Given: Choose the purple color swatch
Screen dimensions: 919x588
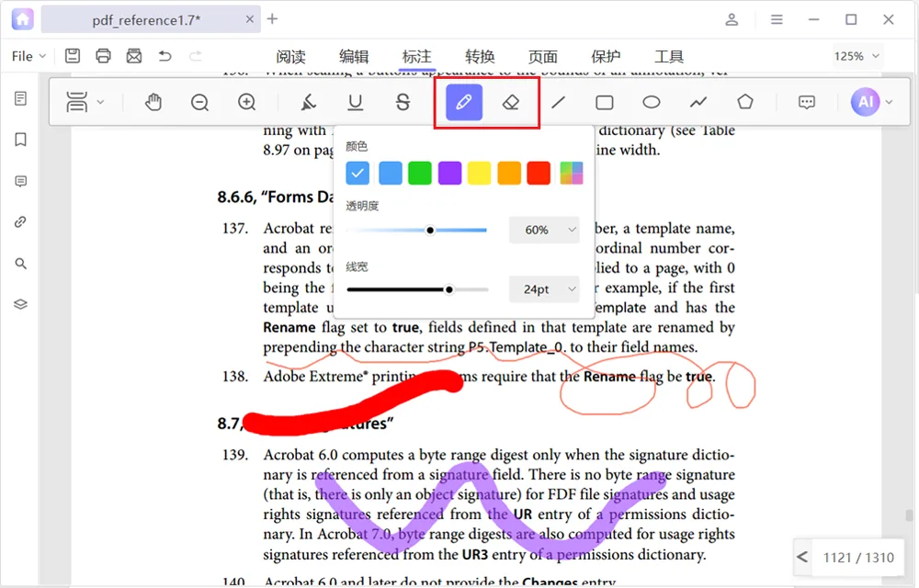Looking at the screenshot, I should (x=449, y=174).
